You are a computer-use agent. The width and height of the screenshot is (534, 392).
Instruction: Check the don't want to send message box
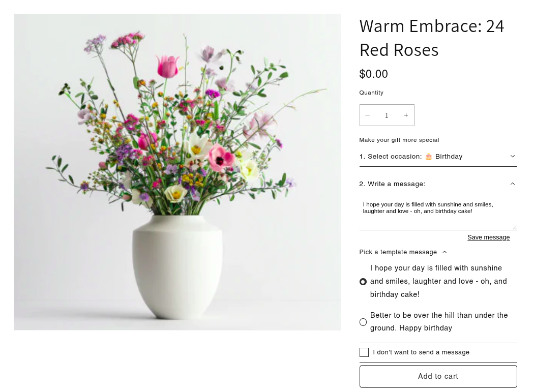(364, 352)
